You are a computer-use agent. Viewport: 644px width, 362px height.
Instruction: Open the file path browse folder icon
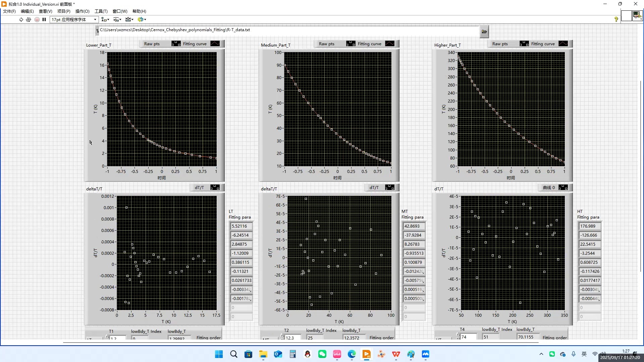484,32
